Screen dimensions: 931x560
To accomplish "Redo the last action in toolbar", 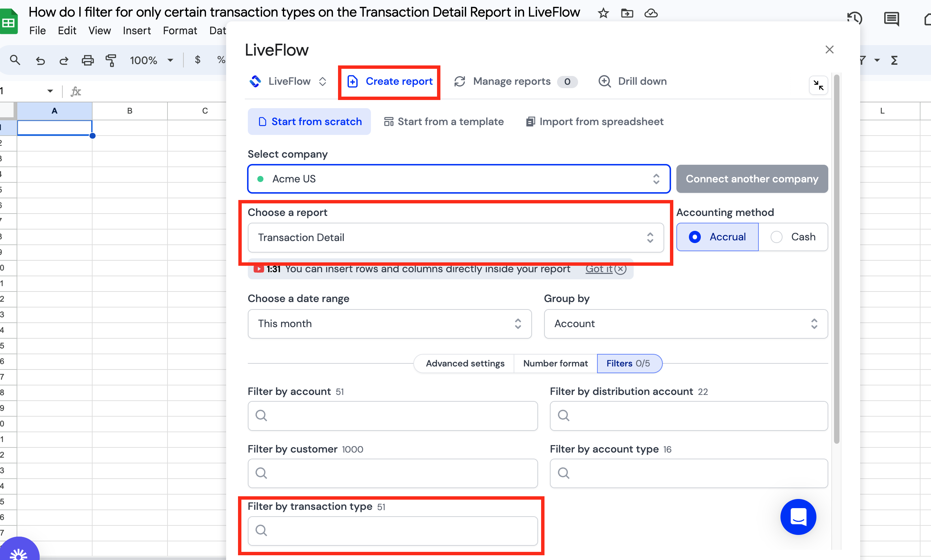I will (64, 60).
